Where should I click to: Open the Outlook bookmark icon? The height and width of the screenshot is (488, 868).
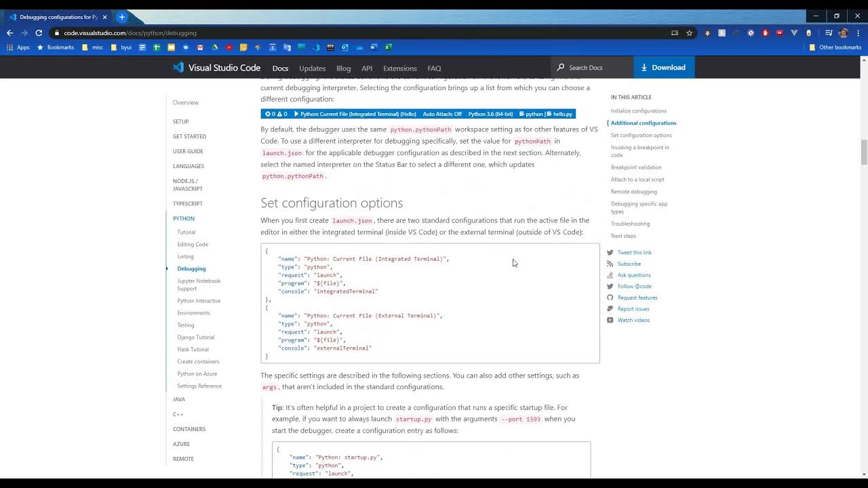[x=345, y=47]
